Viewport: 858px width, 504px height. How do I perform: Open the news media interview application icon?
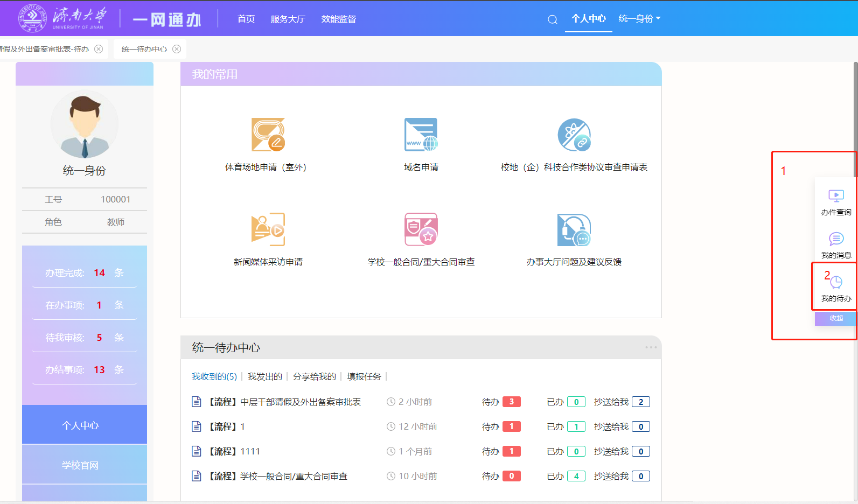(268, 230)
